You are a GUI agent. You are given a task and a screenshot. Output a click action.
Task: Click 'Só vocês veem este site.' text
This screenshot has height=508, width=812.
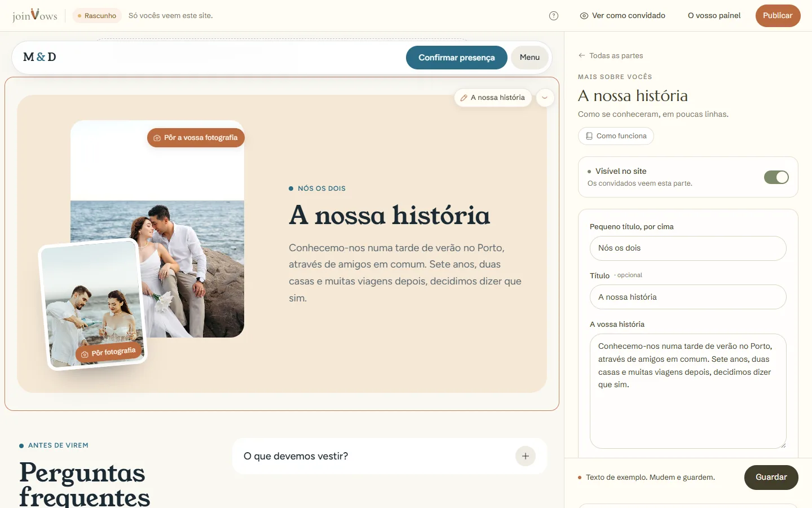171,16
